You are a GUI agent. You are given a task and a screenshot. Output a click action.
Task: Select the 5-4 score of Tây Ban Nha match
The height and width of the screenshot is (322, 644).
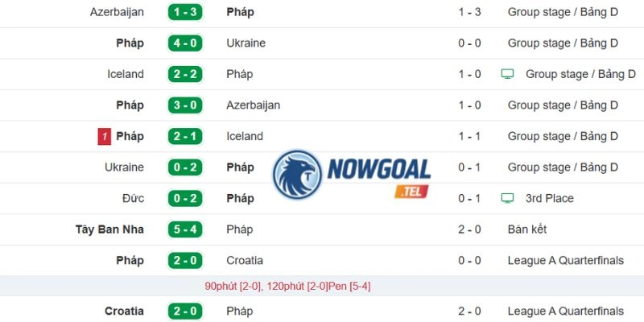(185, 229)
